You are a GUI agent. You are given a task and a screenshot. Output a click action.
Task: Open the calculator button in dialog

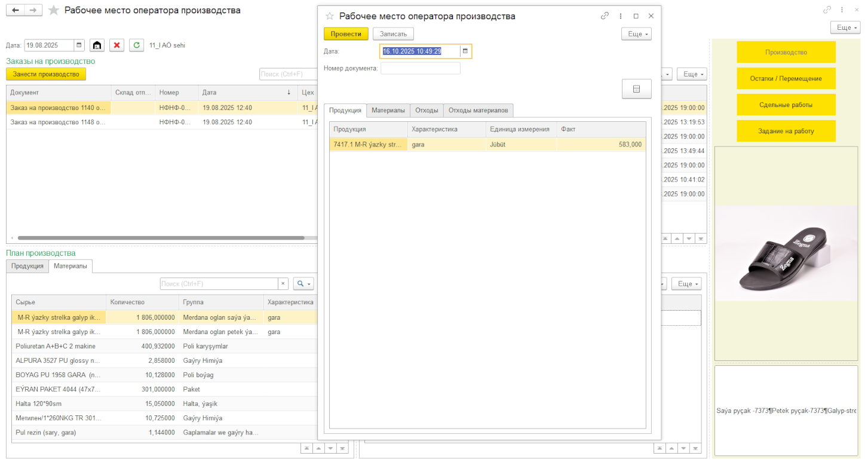(x=636, y=89)
